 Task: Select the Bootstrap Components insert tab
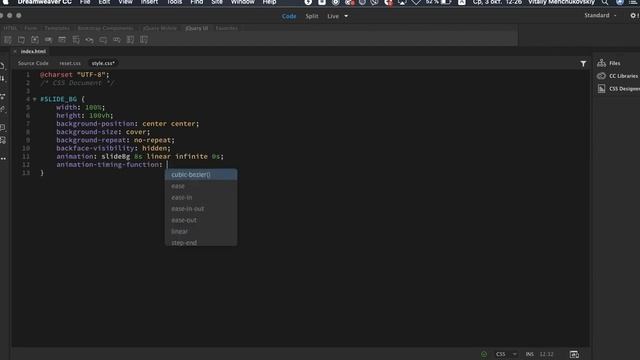[105, 28]
